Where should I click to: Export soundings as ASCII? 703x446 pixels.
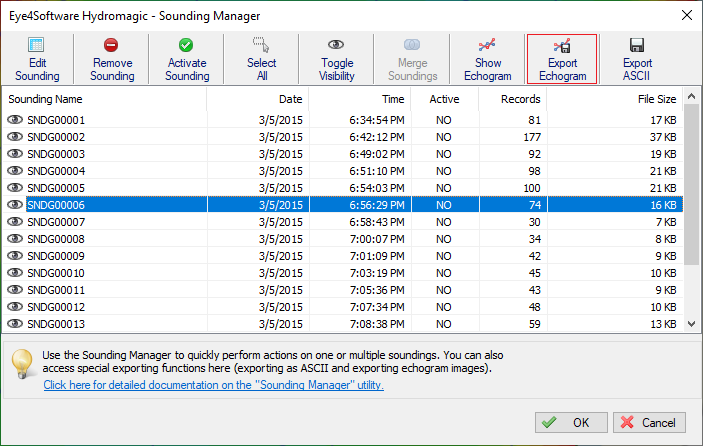(x=637, y=59)
